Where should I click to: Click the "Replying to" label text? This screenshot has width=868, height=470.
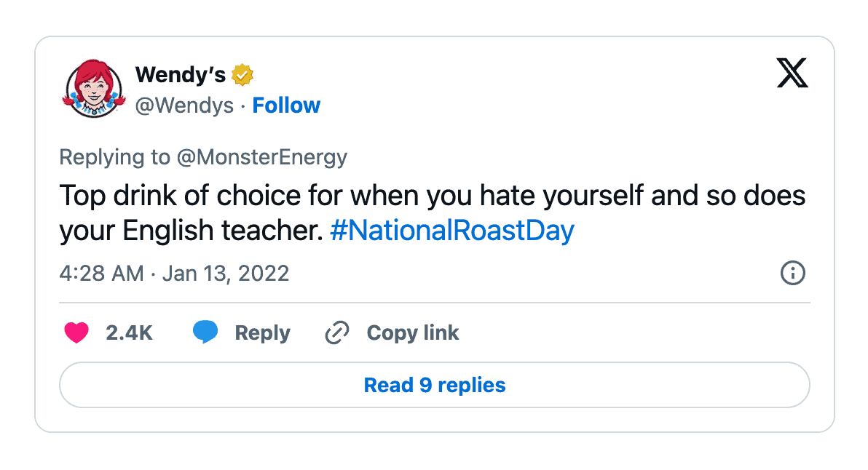(114, 157)
